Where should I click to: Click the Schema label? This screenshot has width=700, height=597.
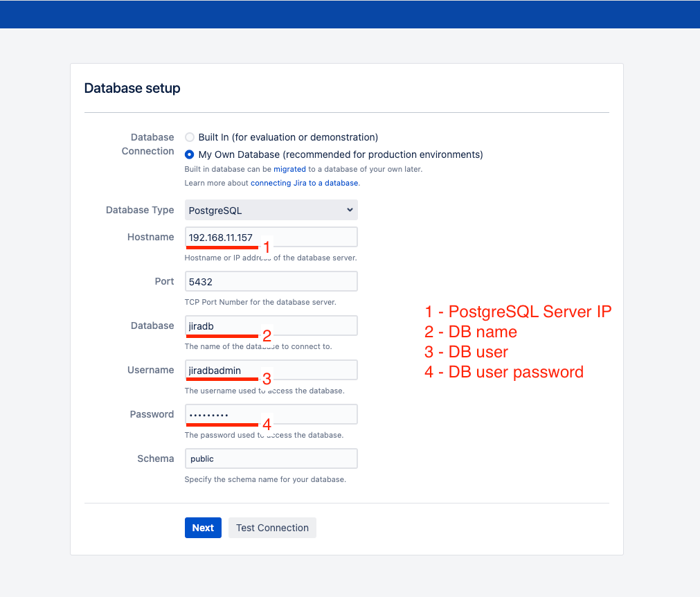[x=155, y=458]
